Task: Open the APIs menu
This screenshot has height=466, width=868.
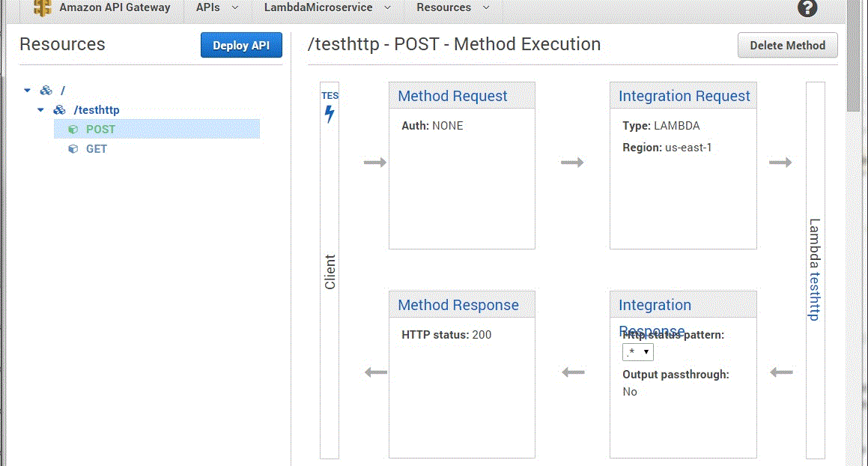Action: pyautogui.click(x=215, y=7)
